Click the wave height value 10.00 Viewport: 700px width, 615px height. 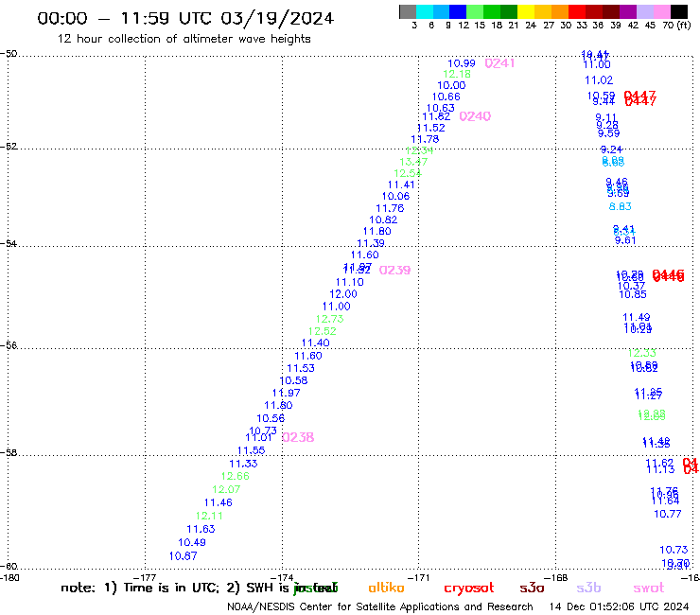[x=451, y=85]
